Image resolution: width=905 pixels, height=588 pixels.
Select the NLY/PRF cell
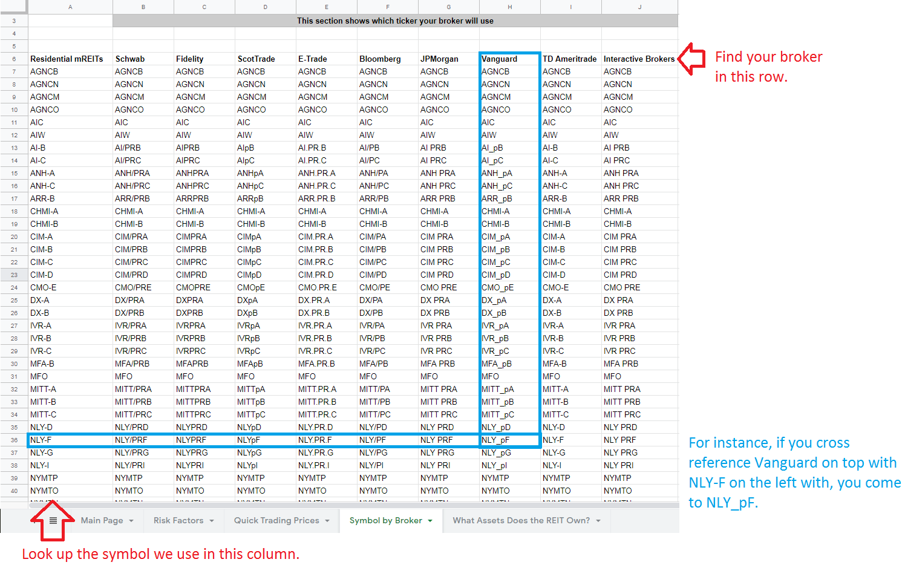coord(143,440)
